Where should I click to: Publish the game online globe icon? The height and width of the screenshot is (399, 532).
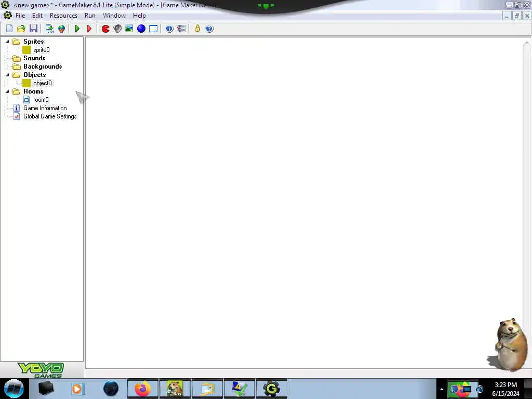[61, 29]
